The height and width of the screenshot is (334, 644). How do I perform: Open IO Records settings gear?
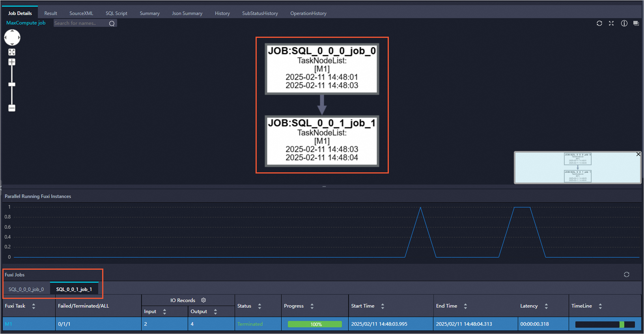coord(203,300)
